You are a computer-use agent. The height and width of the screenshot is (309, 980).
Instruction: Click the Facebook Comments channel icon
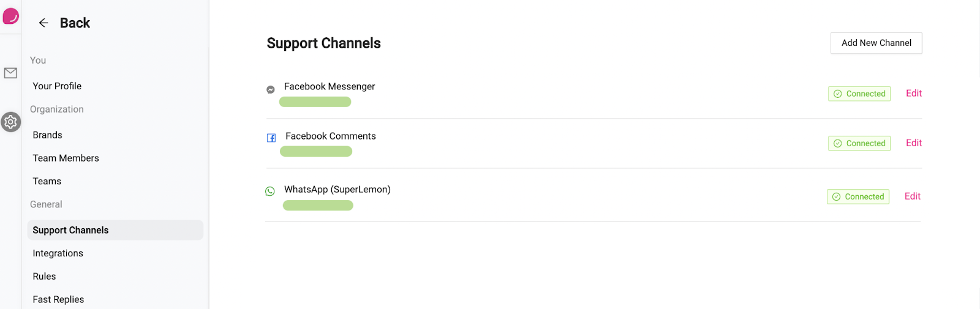point(271,138)
